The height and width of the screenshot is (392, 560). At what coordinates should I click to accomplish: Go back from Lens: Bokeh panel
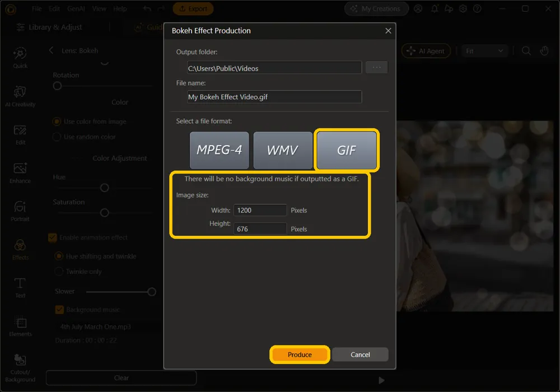(x=51, y=50)
